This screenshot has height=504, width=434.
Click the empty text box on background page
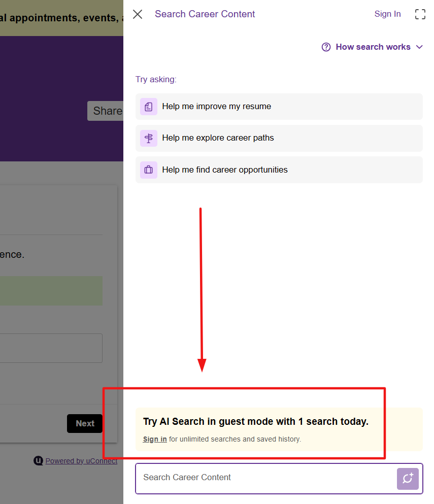pyautogui.click(x=51, y=348)
